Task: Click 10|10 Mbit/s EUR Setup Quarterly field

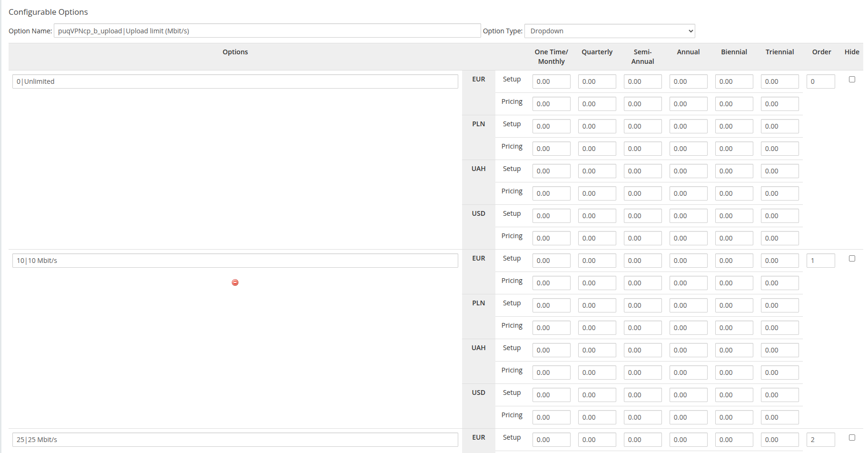Action: click(597, 261)
